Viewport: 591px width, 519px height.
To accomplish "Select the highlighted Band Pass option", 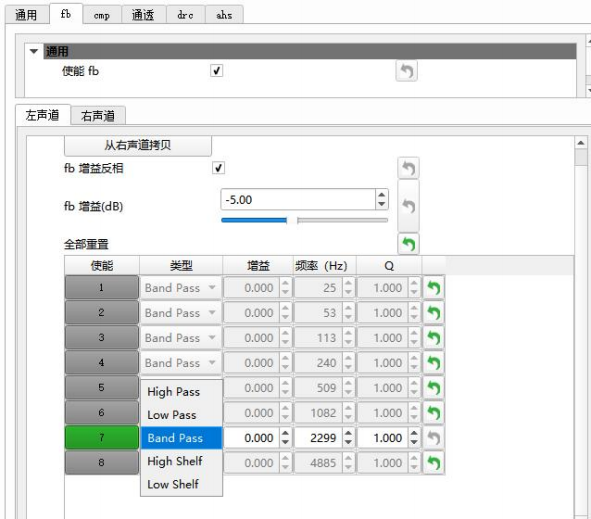I will (181, 438).
